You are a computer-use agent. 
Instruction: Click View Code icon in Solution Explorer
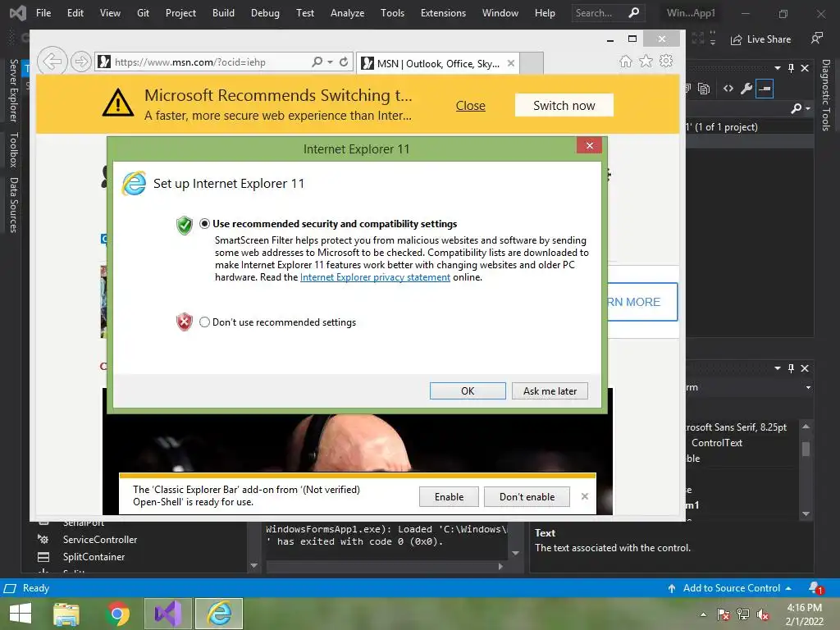728,89
